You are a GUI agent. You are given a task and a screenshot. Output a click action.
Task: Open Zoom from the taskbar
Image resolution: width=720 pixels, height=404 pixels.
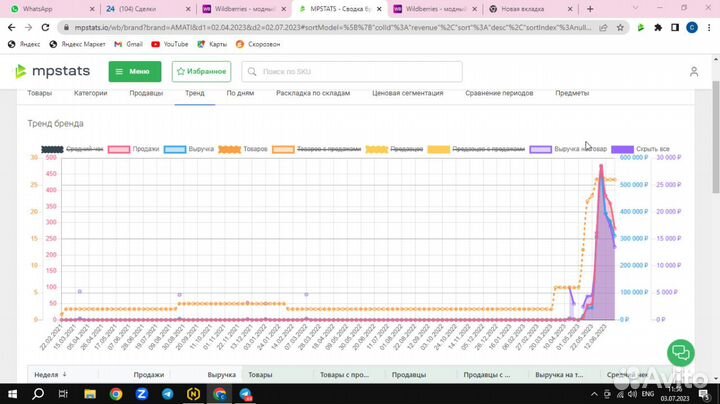[x=141, y=394]
